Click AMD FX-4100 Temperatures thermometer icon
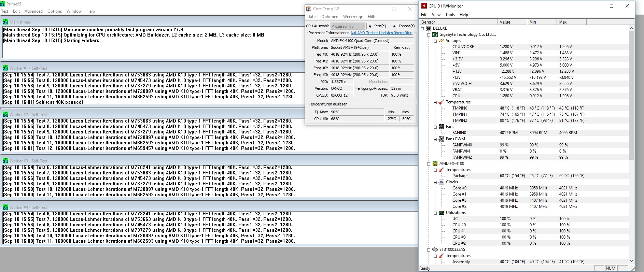The image size is (644, 272). click(x=442, y=170)
